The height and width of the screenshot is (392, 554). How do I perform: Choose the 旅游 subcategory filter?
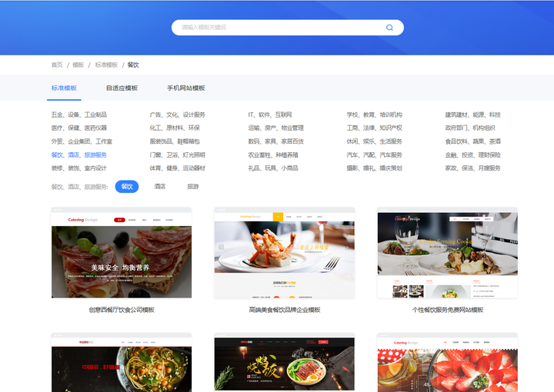(193, 187)
